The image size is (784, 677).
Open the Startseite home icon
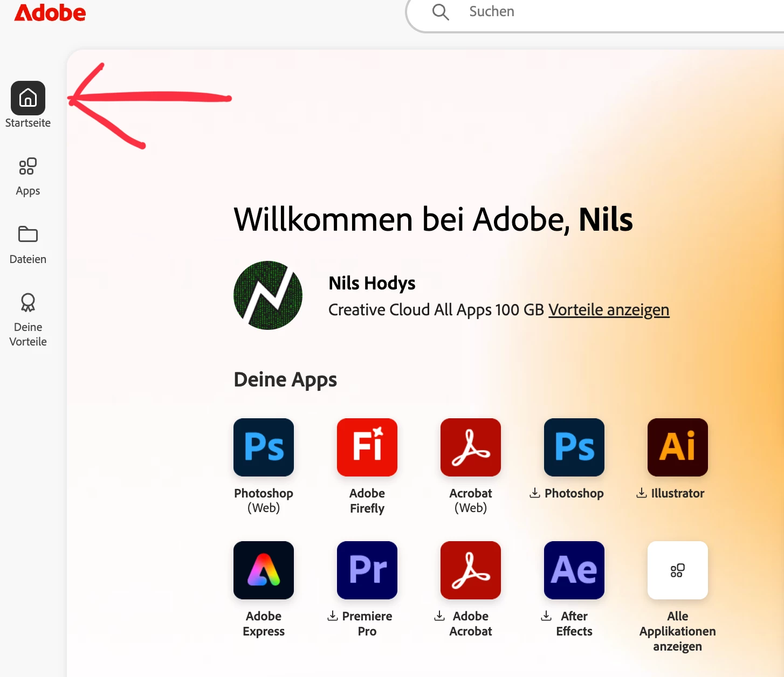pyautogui.click(x=28, y=98)
